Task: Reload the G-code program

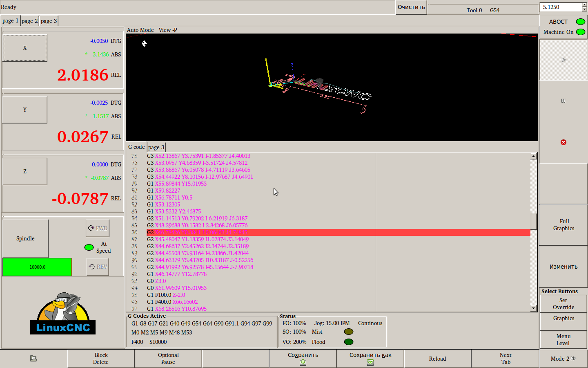Action: pyautogui.click(x=438, y=359)
